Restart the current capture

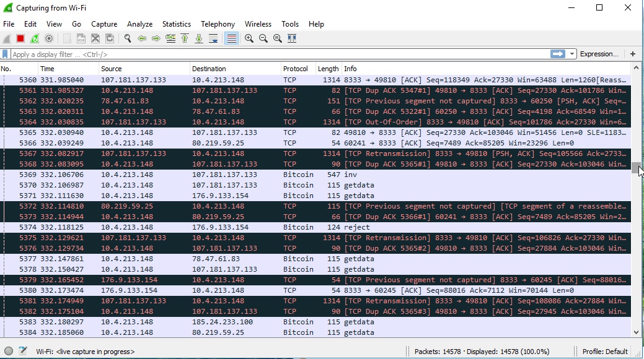tap(35, 38)
